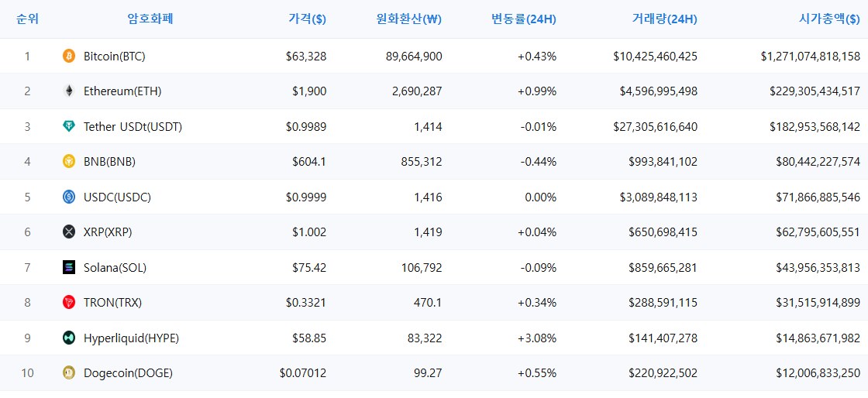Click the Dogecoin icon
Image resolution: width=868 pixels, height=398 pixels.
[x=69, y=373]
